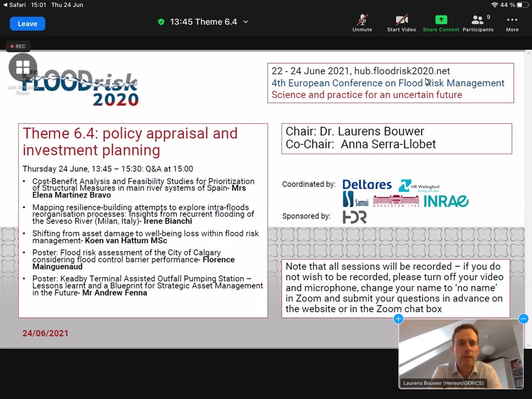Click '4th European Conference on Flood Risk Management'
This screenshot has height=399, width=532.
[x=388, y=83]
